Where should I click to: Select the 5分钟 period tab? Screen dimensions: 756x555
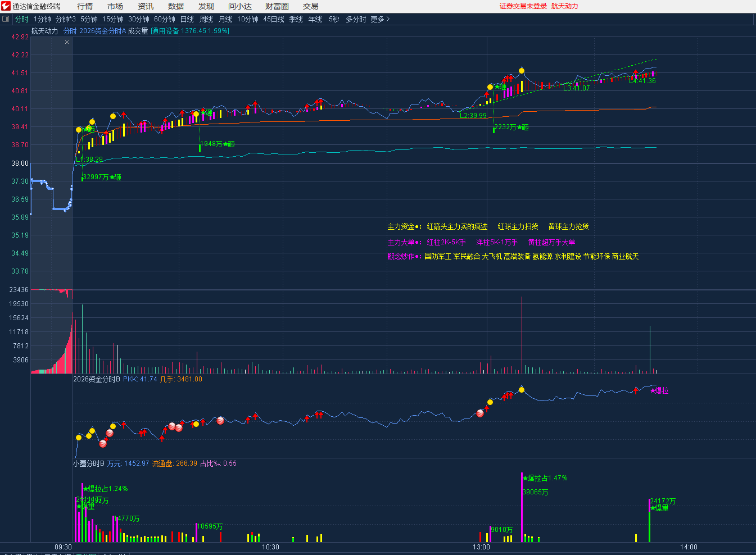click(89, 19)
